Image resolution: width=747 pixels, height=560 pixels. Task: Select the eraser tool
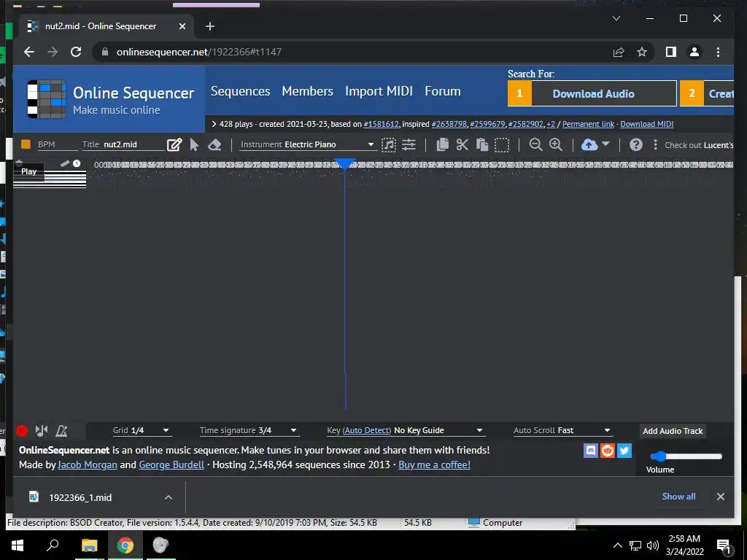(214, 145)
